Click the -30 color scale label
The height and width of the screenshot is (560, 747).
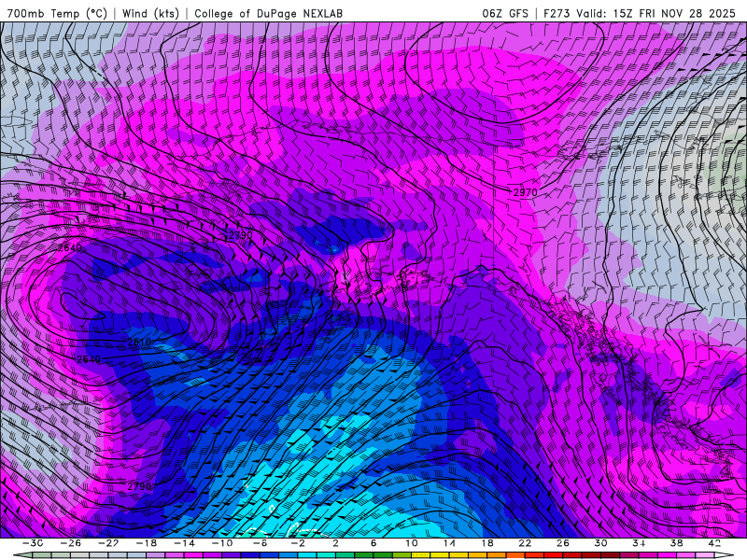pos(33,543)
